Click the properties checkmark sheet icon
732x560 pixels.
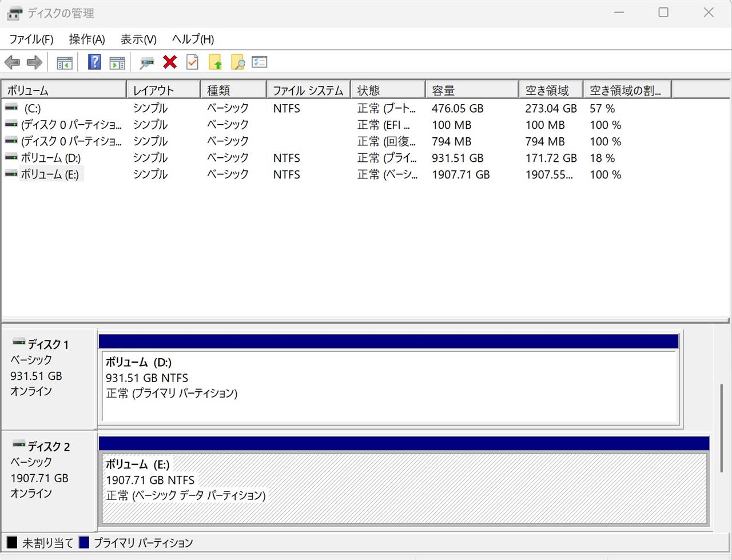[192, 62]
